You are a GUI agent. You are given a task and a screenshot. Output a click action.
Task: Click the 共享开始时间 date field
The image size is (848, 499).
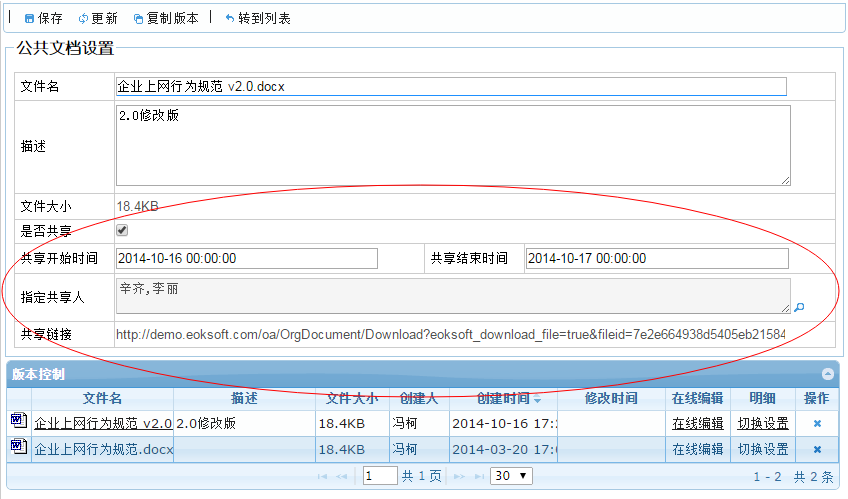pyautogui.click(x=247, y=259)
